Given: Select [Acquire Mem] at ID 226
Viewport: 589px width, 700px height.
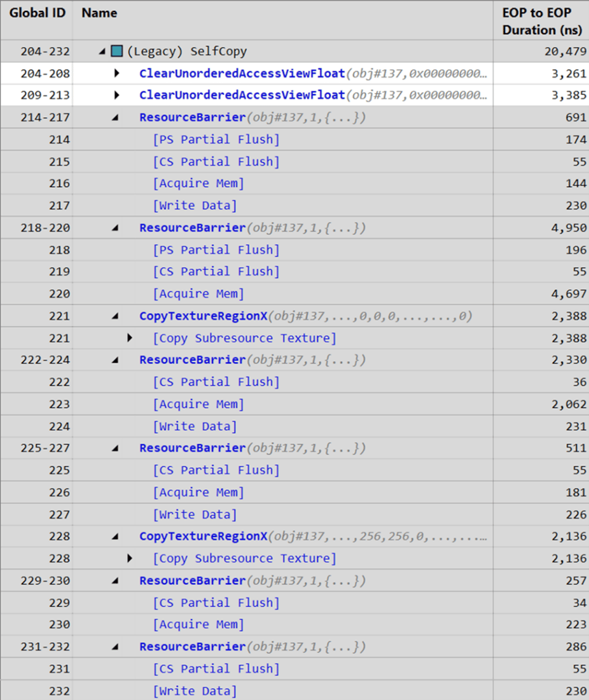Looking at the screenshot, I should click(x=198, y=493).
